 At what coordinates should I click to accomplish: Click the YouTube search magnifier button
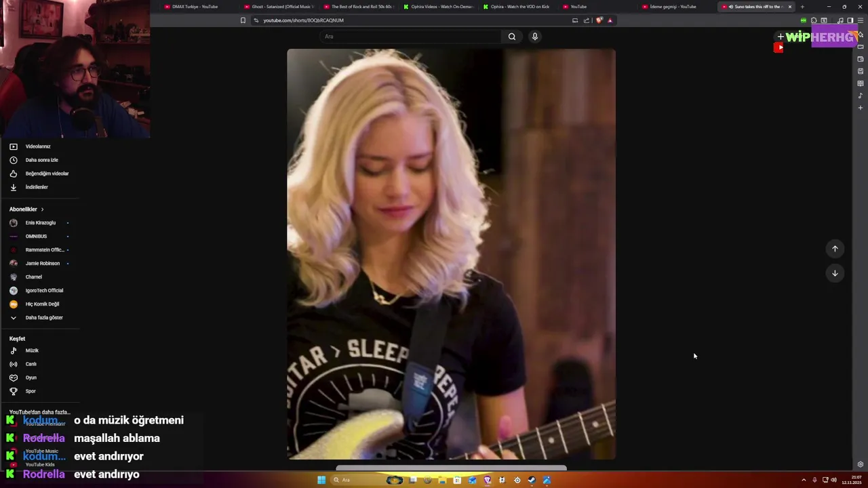(x=512, y=37)
